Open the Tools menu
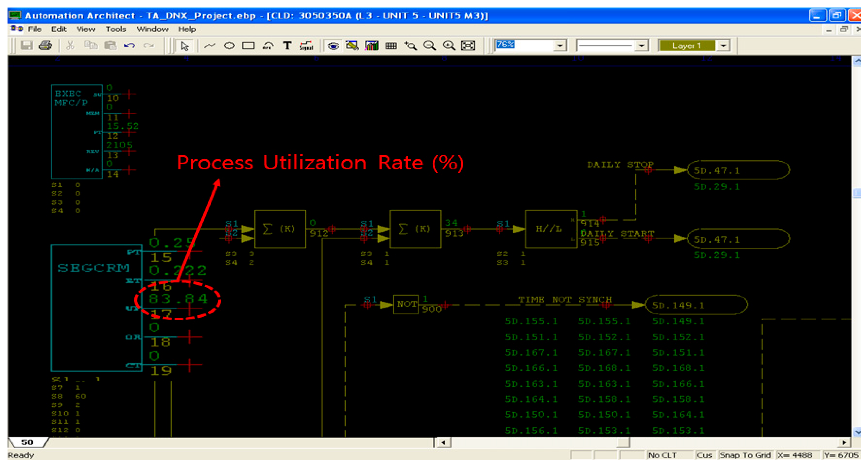Screen dimensions: 868x467 click(116, 29)
